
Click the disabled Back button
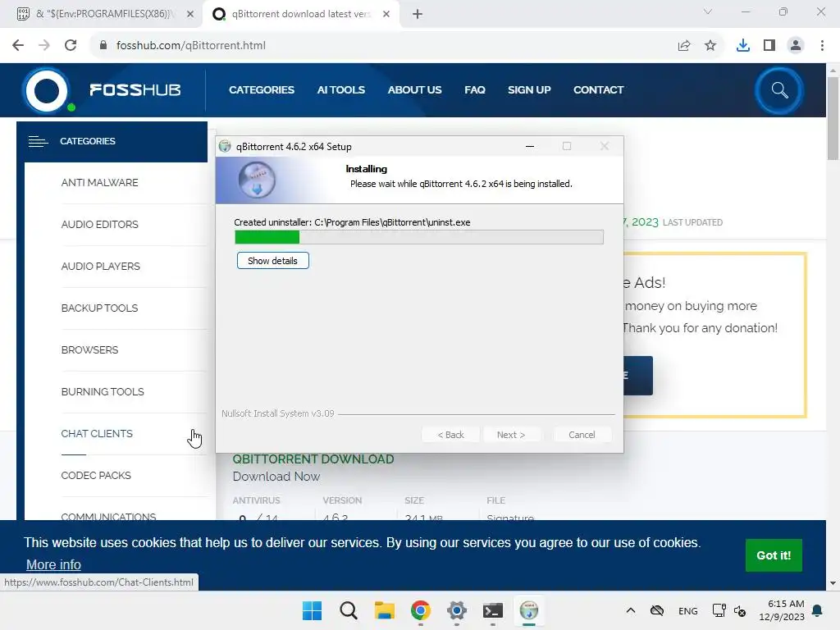450,435
